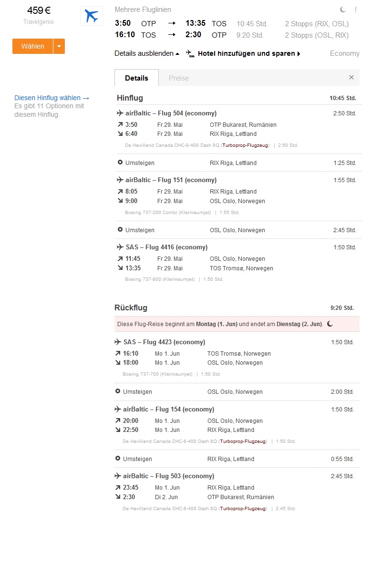The height and width of the screenshot is (574, 392).
Task: Click the moon icon in Rückflug notice
Action: 330,324
